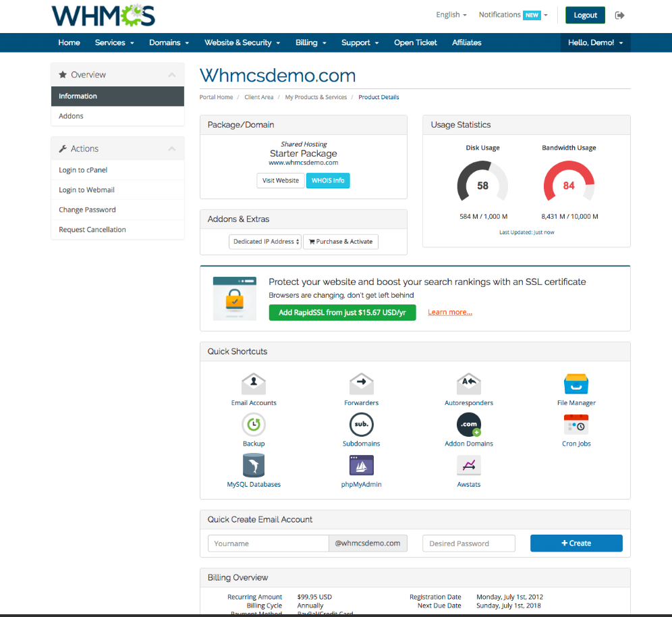Image resolution: width=672 pixels, height=617 pixels.
Task: Click the Starter Package product name
Action: coord(304,153)
